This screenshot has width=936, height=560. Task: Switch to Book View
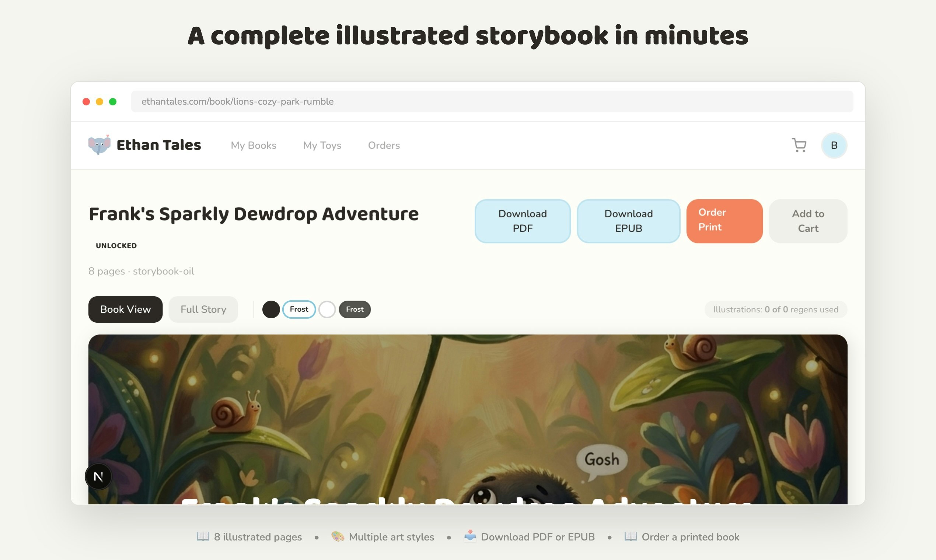[x=125, y=309]
